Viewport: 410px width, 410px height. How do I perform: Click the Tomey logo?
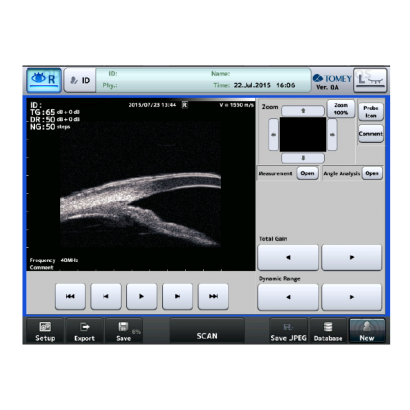[x=332, y=79]
